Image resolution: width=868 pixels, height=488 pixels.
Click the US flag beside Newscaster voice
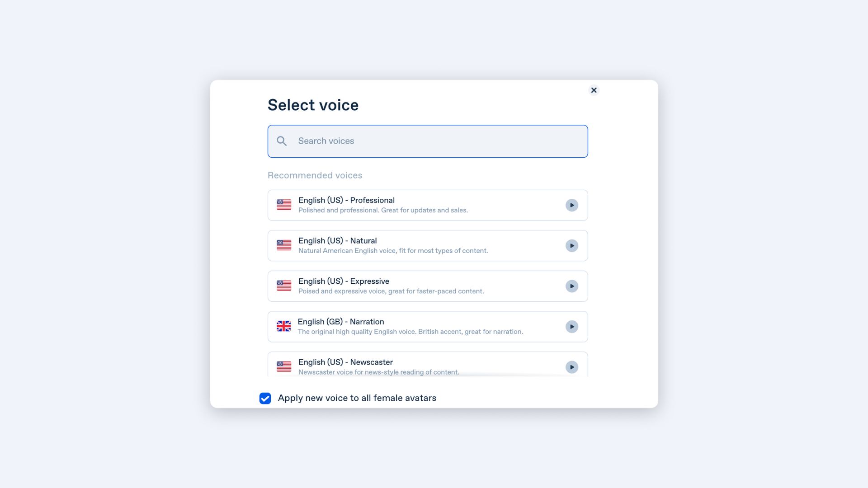pos(284,366)
